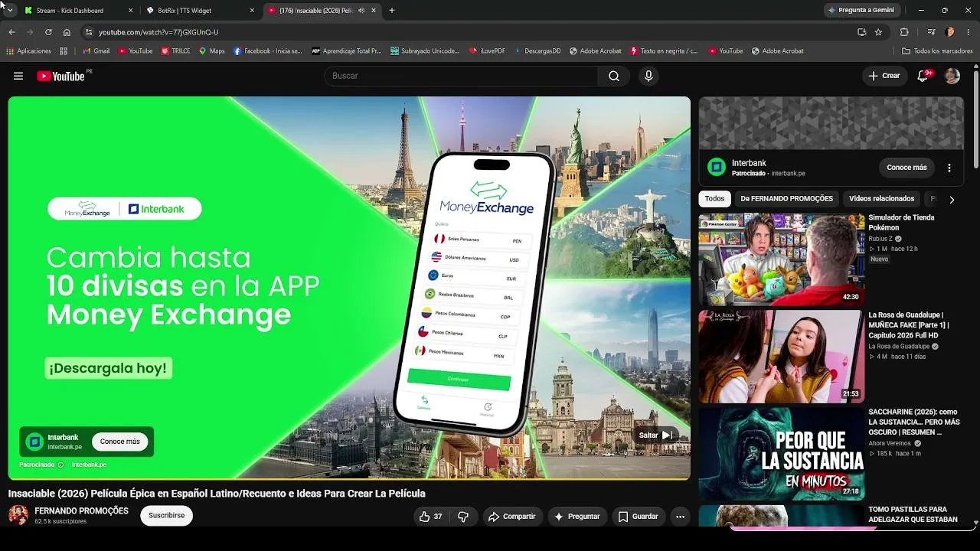Open the Texto en negrita bookmark
Viewport: 980px width, 551px height.
pos(664,51)
